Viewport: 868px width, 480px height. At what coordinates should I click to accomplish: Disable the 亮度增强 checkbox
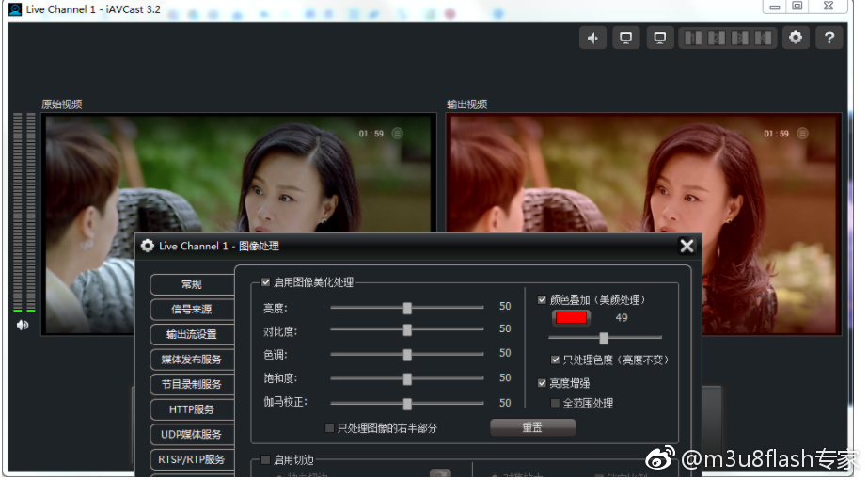pos(542,383)
